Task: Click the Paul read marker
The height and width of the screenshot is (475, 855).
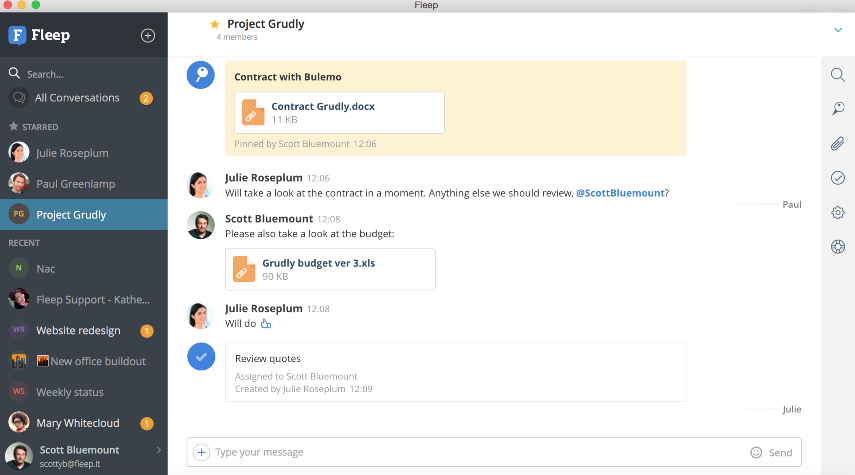Action: pos(792,205)
